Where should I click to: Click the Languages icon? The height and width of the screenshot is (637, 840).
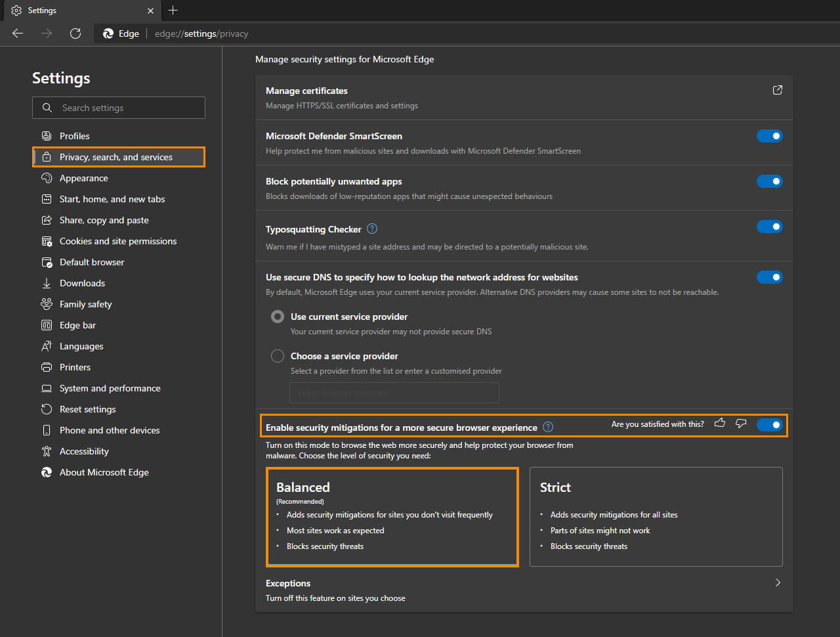click(47, 346)
